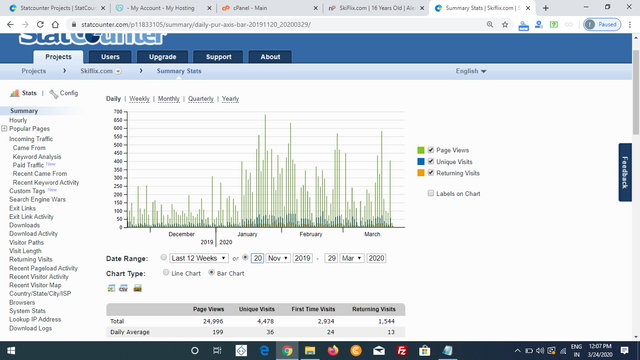View Weekly stats link
Image resolution: width=640 pixels, height=360 pixels.
point(139,99)
